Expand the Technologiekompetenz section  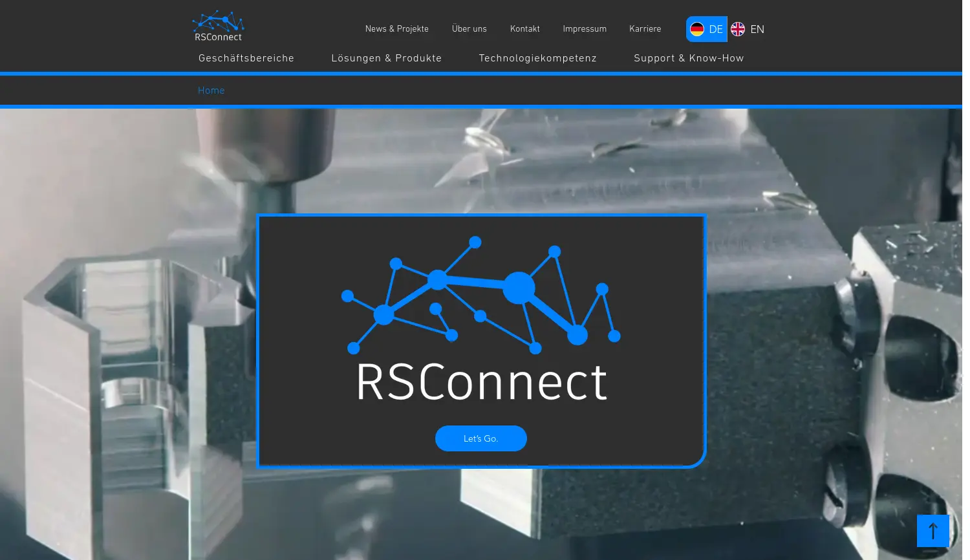[x=537, y=58]
